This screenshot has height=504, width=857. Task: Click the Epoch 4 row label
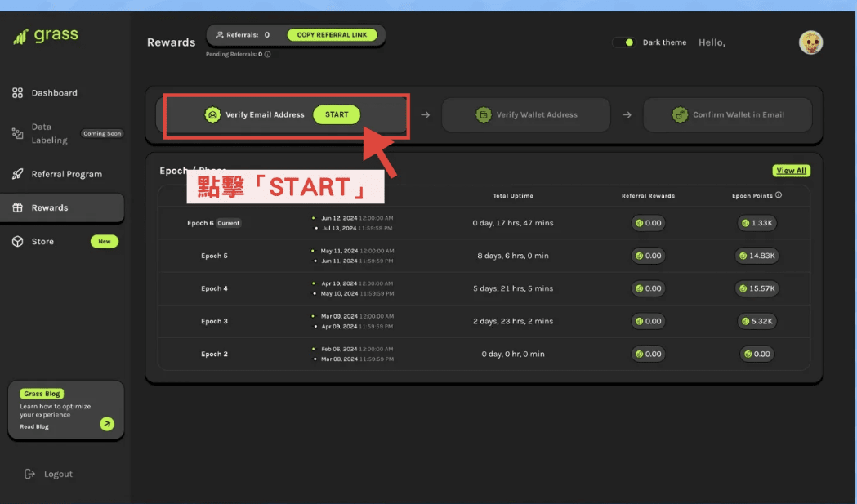pyautogui.click(x=214, y=288)
